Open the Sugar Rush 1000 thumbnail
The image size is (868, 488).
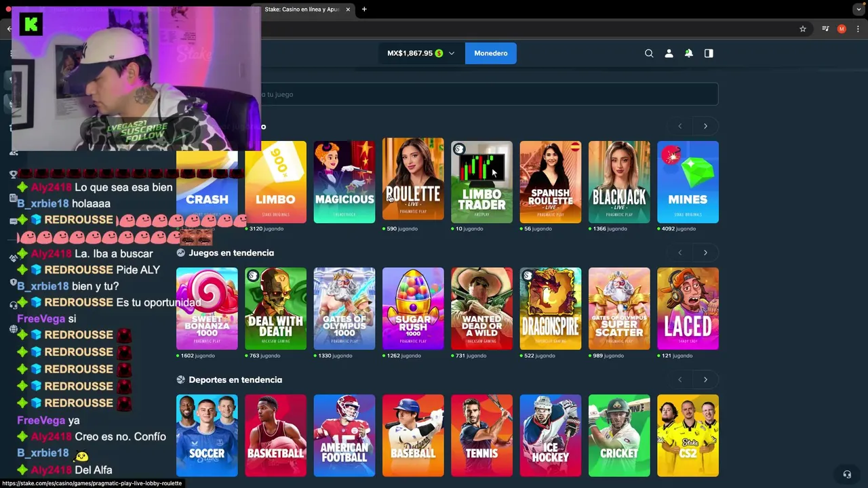413,308
